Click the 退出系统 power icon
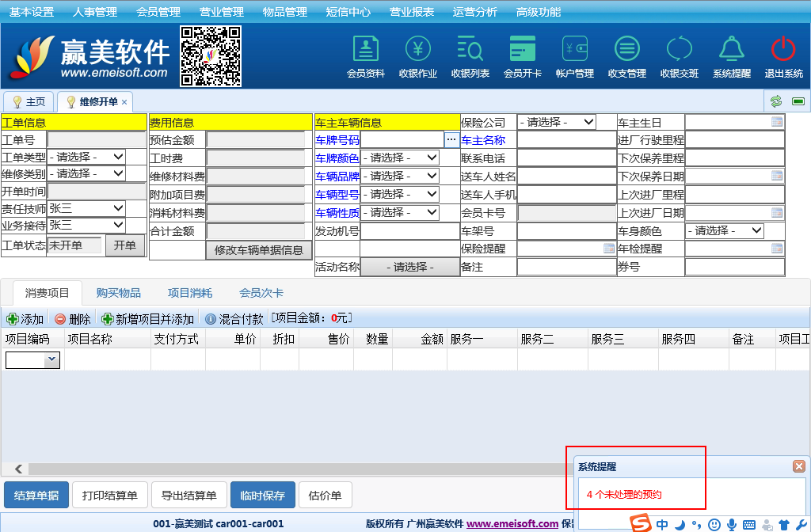The image size is (811, 532). pyautogui.click(x=783, y=50)
